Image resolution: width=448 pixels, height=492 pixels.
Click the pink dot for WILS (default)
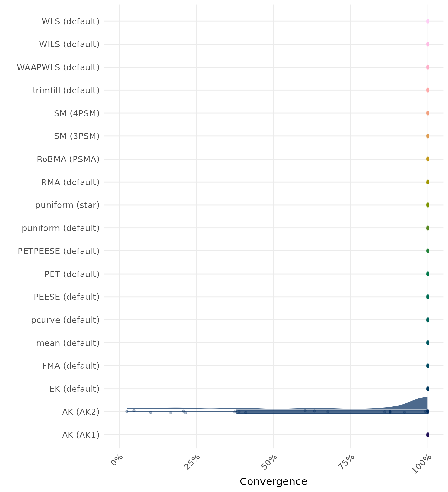[428, 44]
